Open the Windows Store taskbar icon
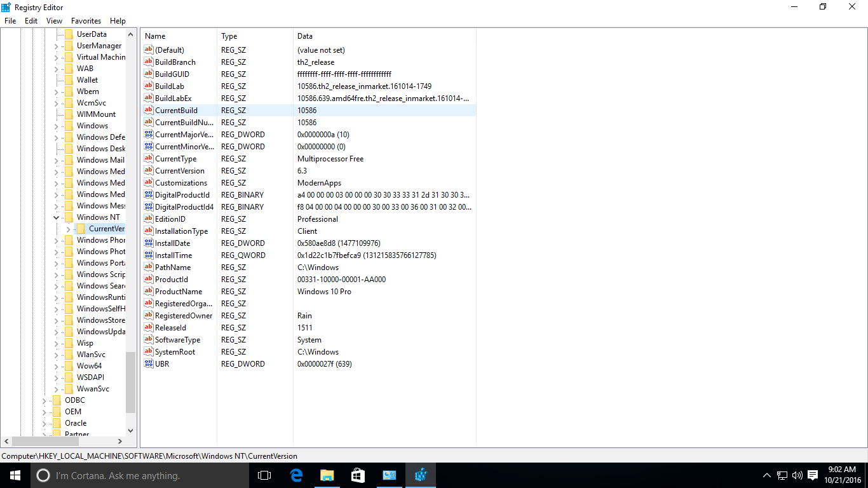Viewport: 868px width, 488px height. click(x=358, y=475)
